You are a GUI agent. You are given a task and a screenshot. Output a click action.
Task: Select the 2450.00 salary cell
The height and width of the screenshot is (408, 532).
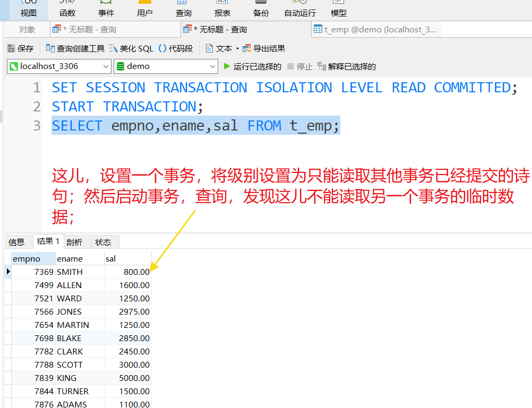(x=127, y=351)
